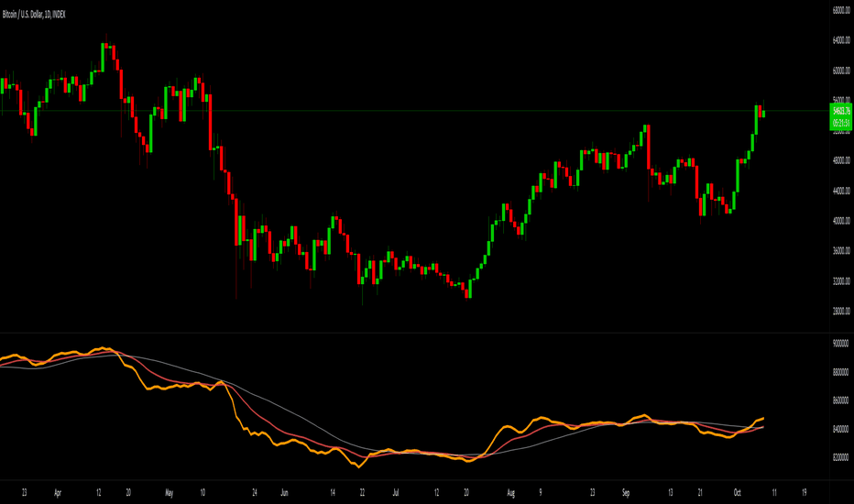Click the date label 21 before Oct
This screenshot has width=854, height=504.
pos(700,493)
